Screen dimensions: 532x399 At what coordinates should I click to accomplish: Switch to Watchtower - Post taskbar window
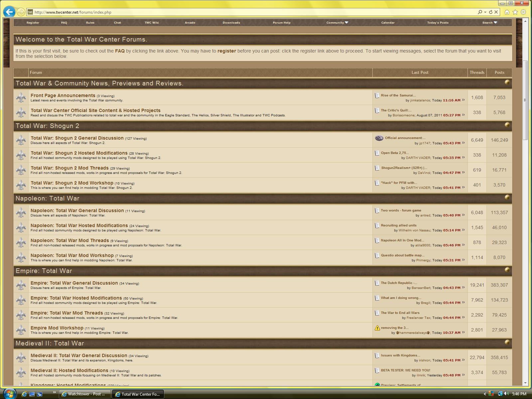pyautogui.click(x=85, y=394)
